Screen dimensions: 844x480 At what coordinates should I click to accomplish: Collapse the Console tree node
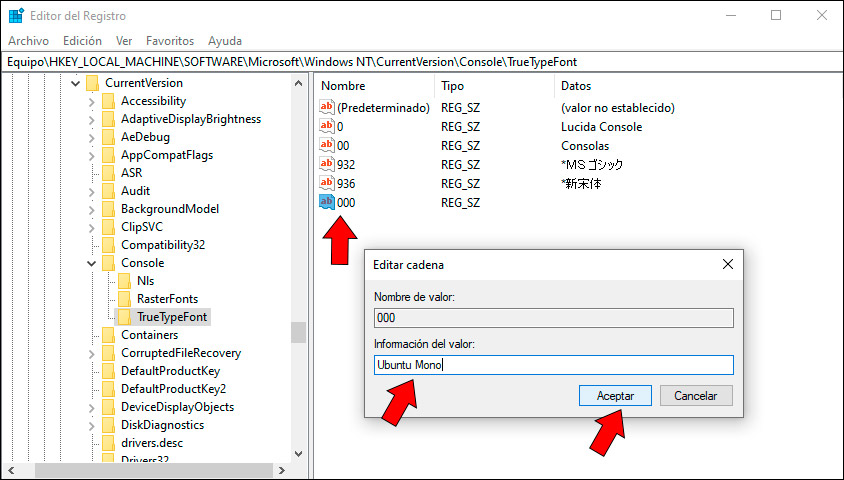click(92, 264)
